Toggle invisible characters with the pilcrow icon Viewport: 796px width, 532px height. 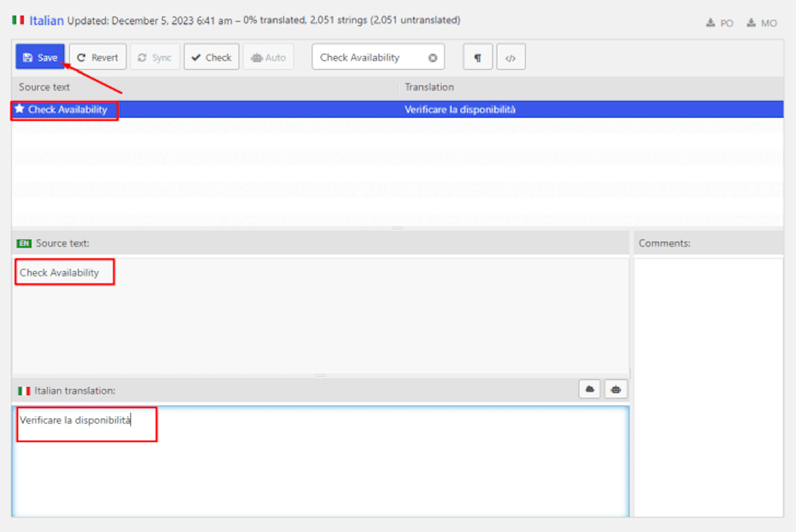pyautogui.click(x=477, y=57)
